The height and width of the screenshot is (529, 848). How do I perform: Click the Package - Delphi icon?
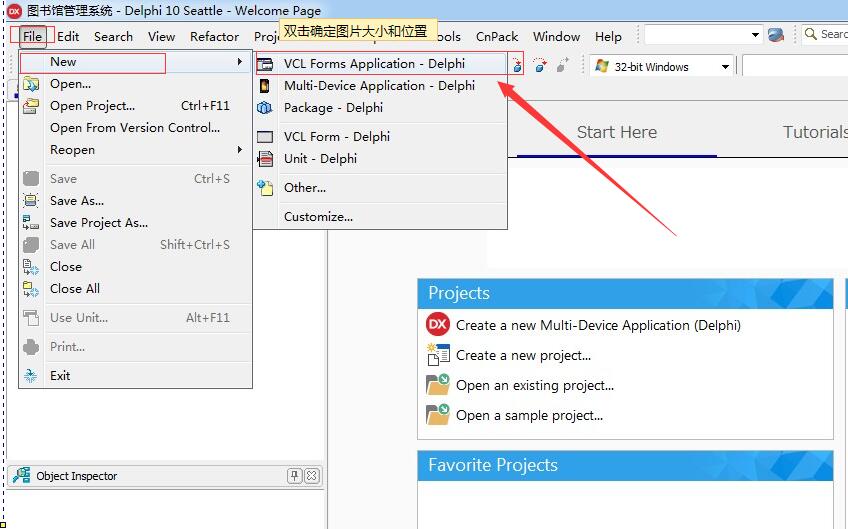coord(264,108)
